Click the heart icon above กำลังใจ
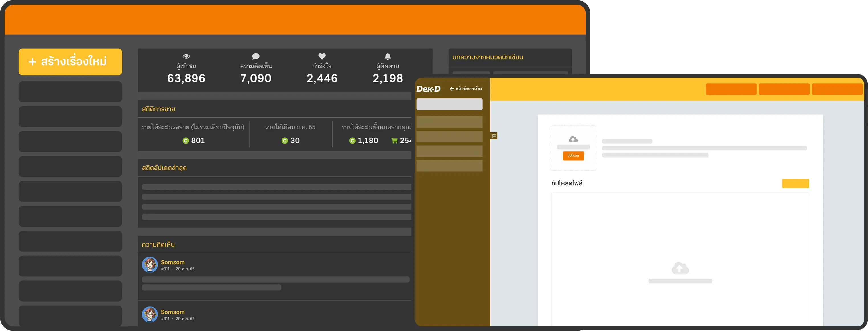 click(x=322, y=56)
